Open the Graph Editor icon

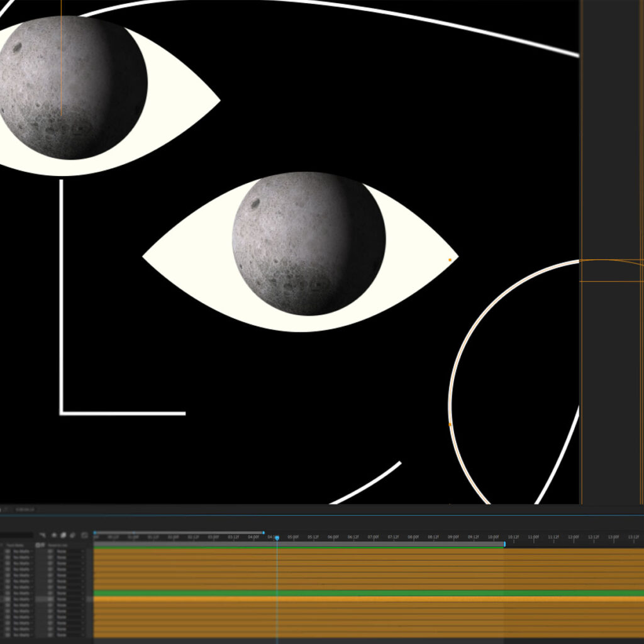[84, 535]
